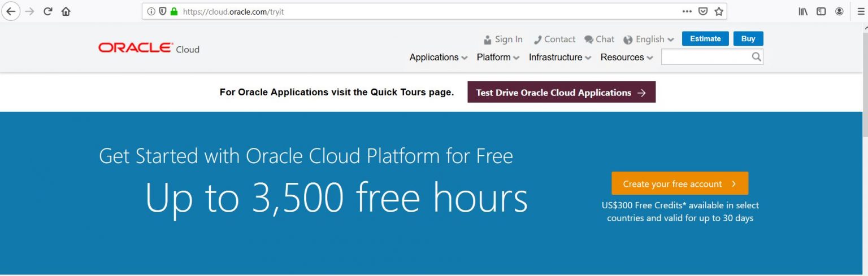Go to the browser Home icon
Screen dimensions: 868x276
pos(66,11)
